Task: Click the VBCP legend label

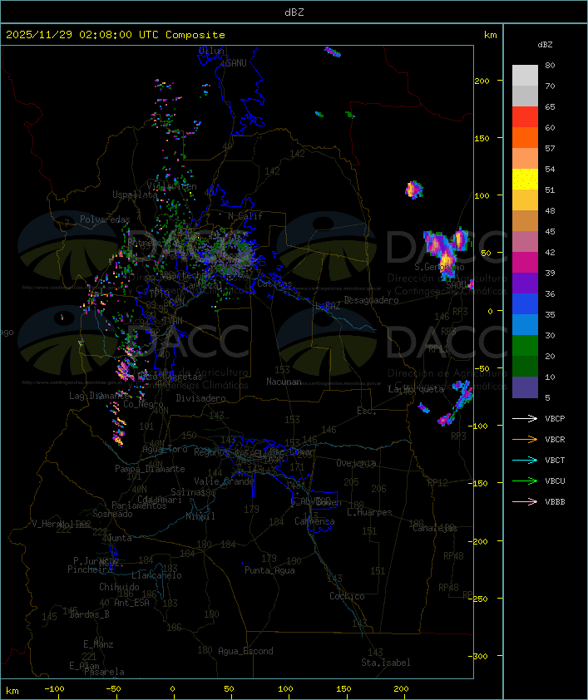Action: 555,418
